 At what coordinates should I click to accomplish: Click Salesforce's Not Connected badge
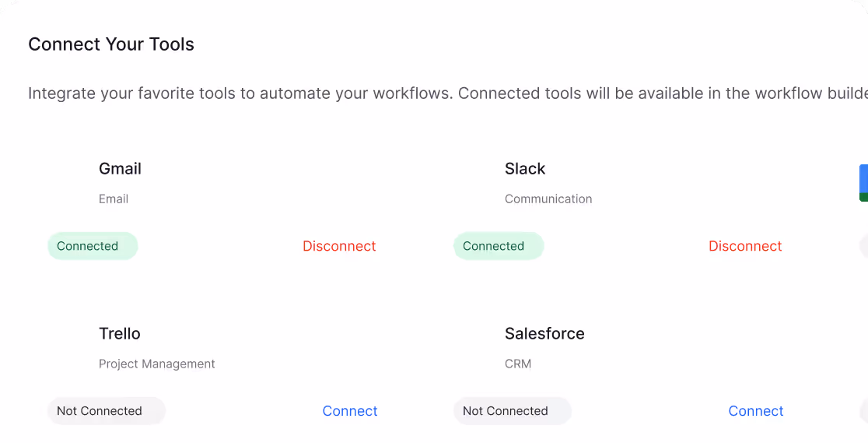click(x=512, y=411)
